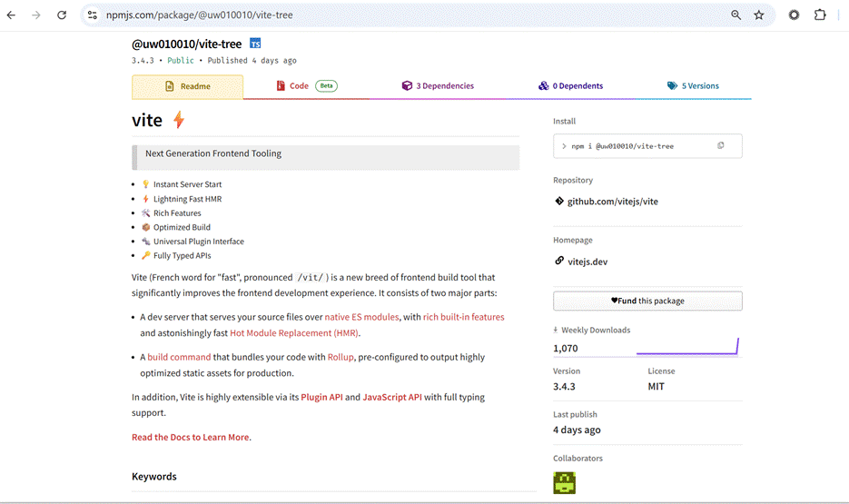
Task: Open Hot Module Replacement (HMR) link
Action: 294,333
